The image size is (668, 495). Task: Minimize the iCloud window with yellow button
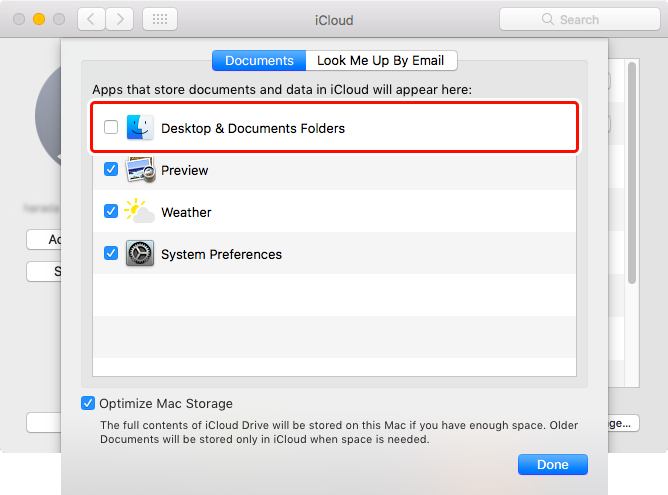(x=39, y=19)
